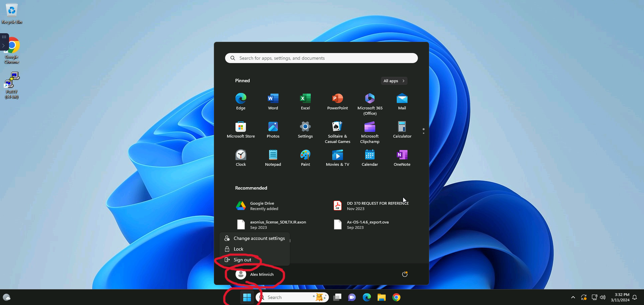Open network status icon in tray
Screen dimensions: 644x305
click(x=594, y=297)
